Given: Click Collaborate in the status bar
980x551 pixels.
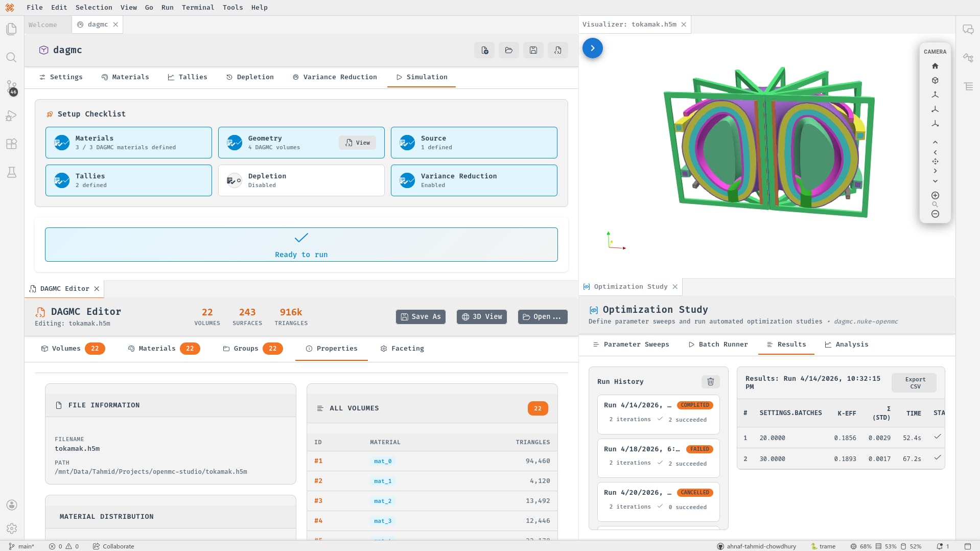Looking at the screenshot, I should click(x=113, y=546).
